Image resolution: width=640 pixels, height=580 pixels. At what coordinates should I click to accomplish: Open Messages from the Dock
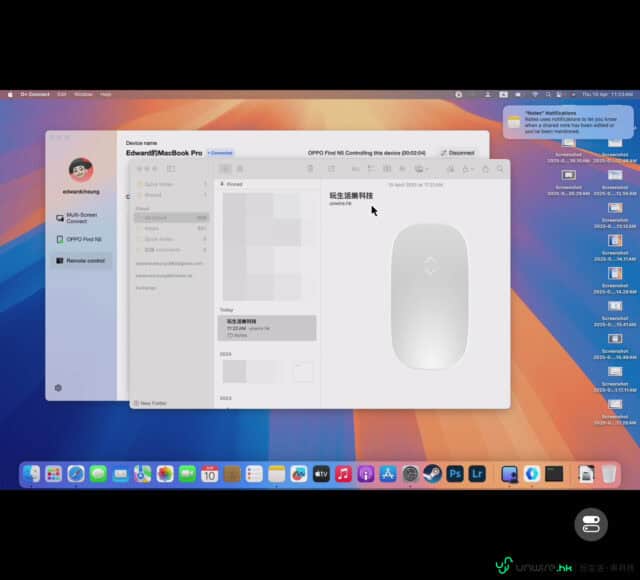[x=98, y=474]
